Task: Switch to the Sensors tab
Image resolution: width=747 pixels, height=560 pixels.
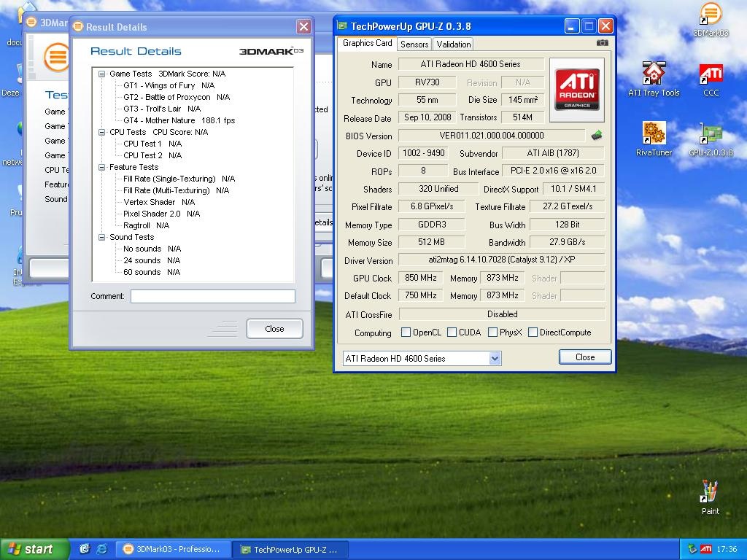Action: [x=414, y=44]
